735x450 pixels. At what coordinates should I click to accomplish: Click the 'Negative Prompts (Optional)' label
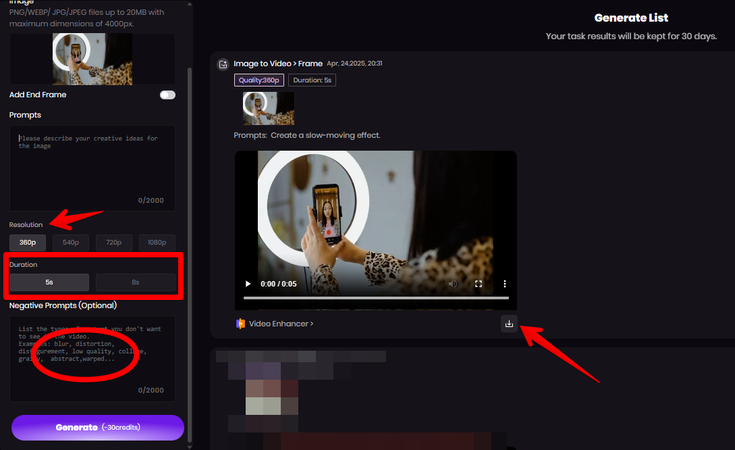[63, 305]
